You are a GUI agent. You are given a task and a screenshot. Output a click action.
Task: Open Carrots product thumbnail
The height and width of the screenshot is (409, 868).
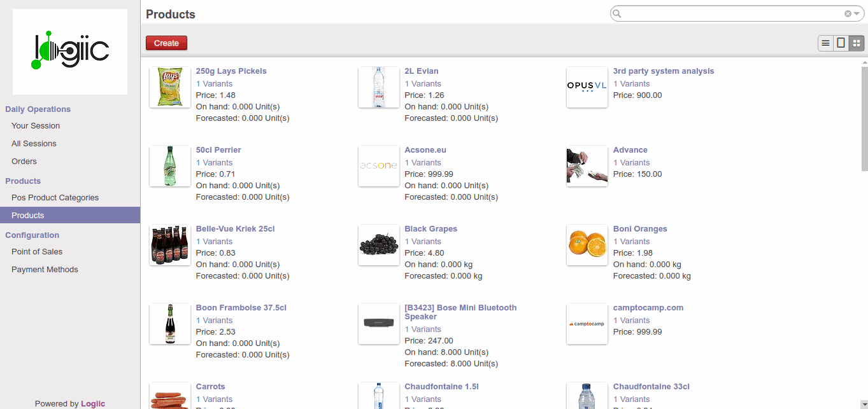(170, 396)
